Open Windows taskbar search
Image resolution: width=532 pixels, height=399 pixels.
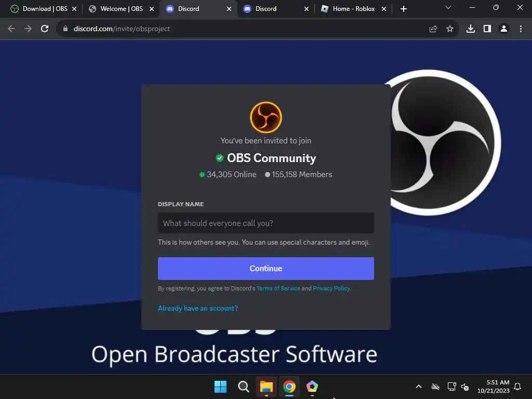click(x=243, y=387)
